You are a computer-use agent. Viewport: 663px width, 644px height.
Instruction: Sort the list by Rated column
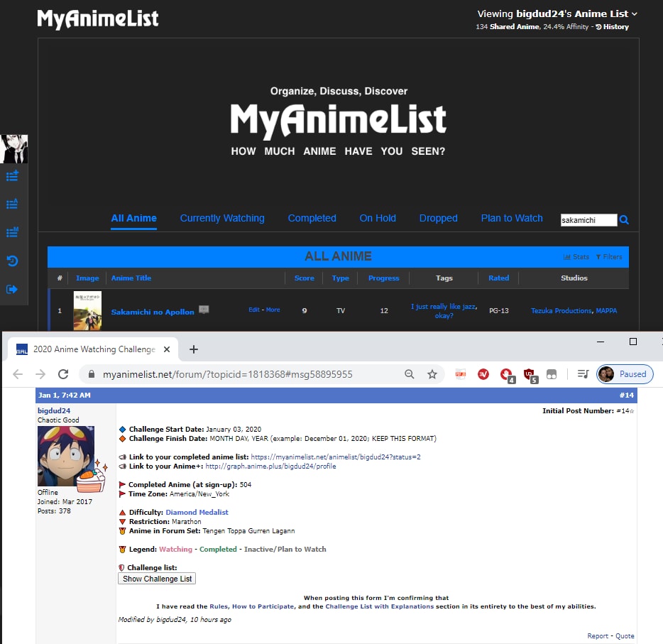click(499, 278)
